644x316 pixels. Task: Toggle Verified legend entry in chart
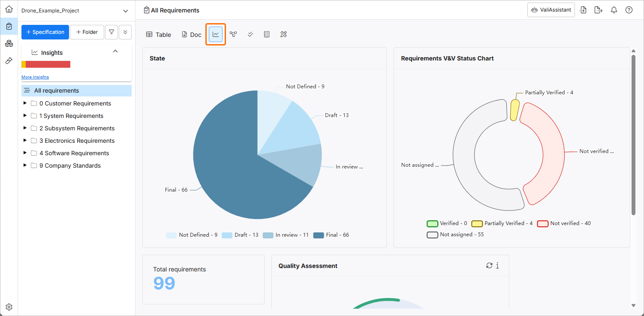tap(447, 223)
